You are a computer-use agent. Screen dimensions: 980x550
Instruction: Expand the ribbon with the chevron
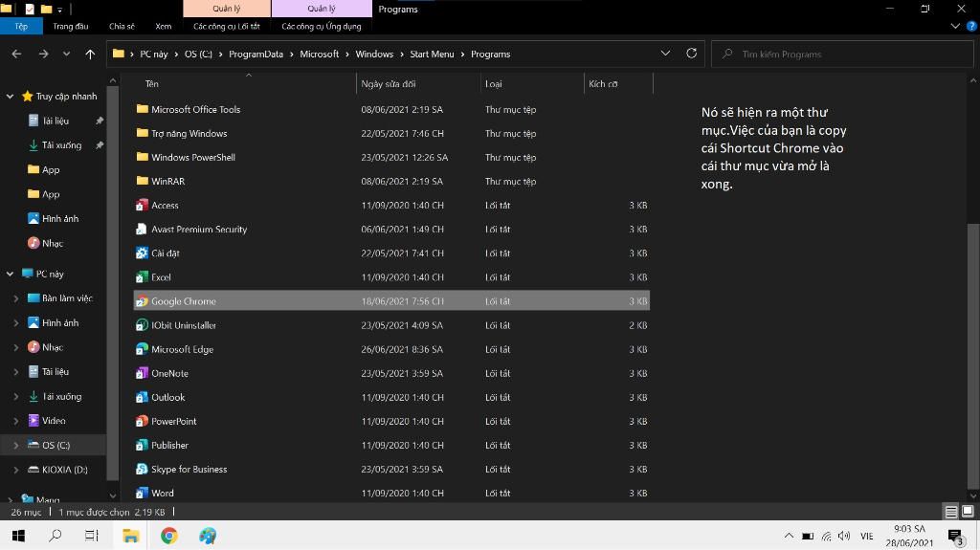click(x=955, y=26)
